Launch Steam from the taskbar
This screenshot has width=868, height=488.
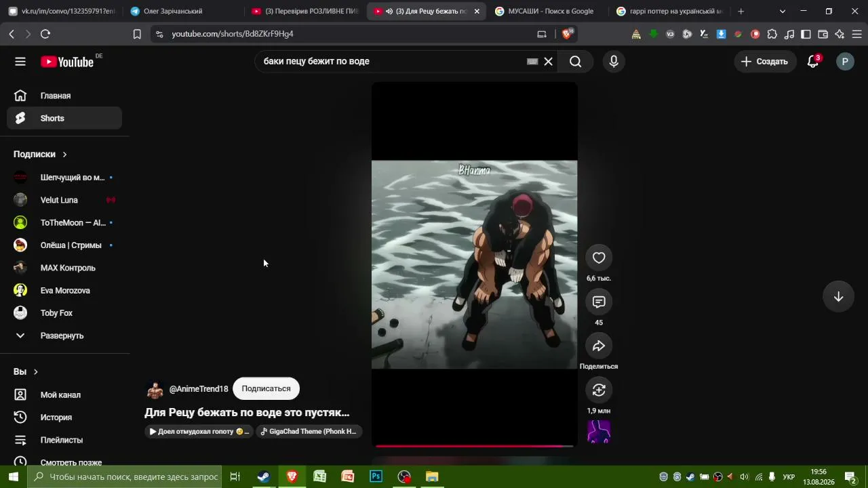coord(264,476)
